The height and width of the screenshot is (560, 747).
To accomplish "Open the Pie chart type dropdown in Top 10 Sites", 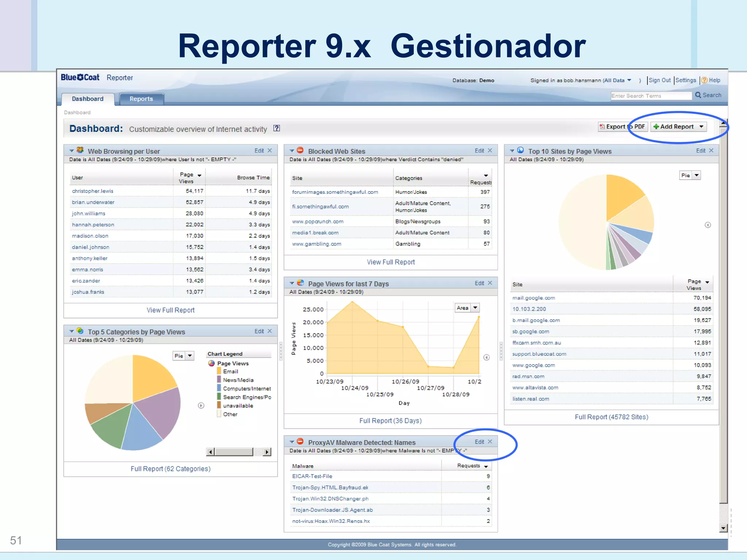I will point(697,175).
